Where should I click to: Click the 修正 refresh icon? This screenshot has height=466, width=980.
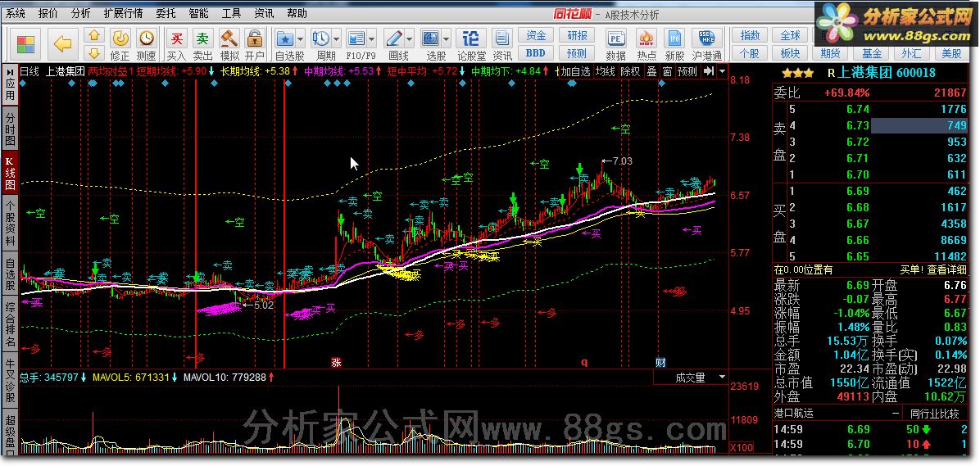(x=120, y=38)
